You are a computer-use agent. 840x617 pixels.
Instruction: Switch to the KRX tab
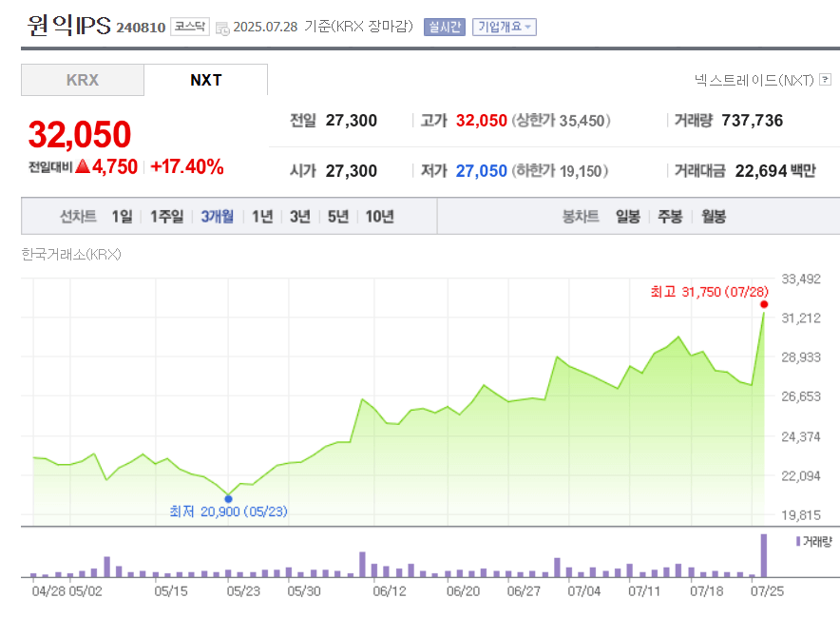pyautogui.click(x=82, y=80)
